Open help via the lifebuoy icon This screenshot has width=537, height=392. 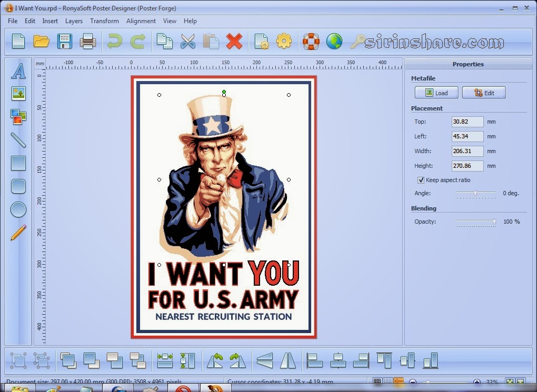(311, 42)
